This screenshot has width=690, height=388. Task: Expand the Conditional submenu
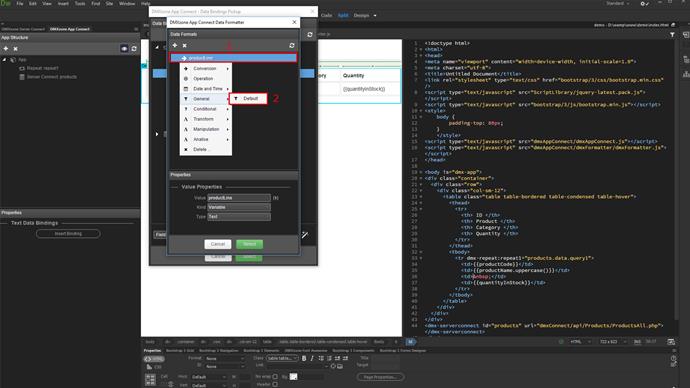206,109
